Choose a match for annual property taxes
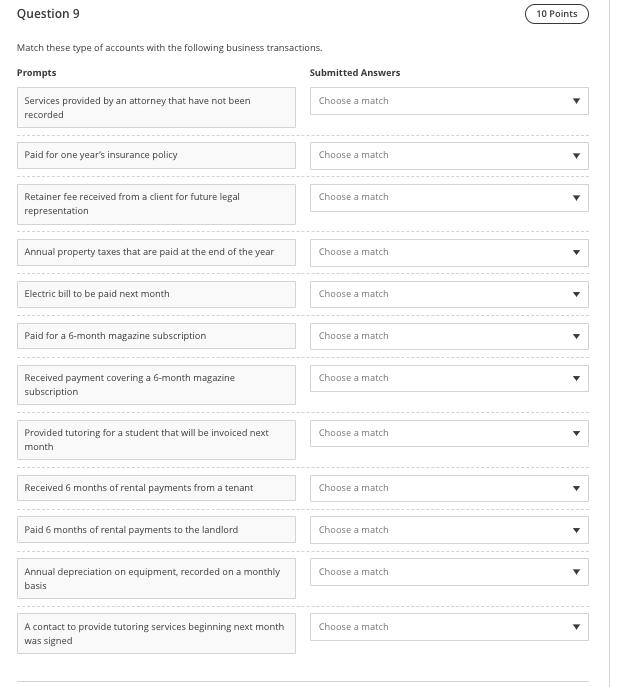 click(x=448, y=252)
